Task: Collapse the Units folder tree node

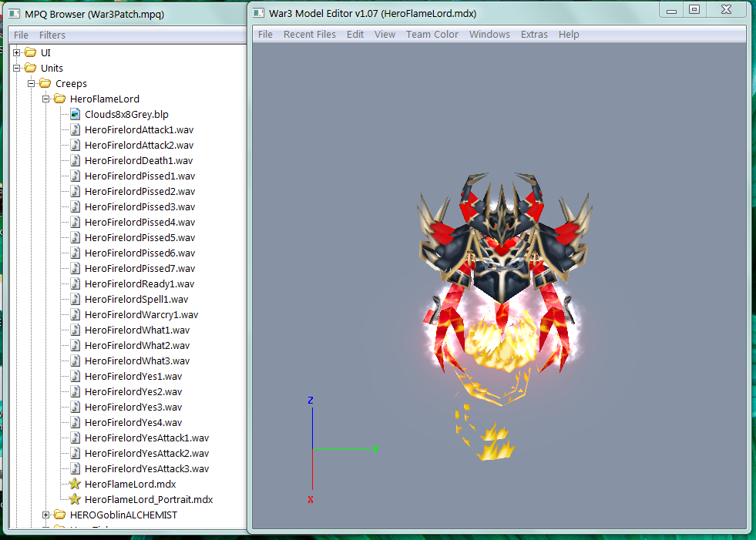Action: click(16, 68)
